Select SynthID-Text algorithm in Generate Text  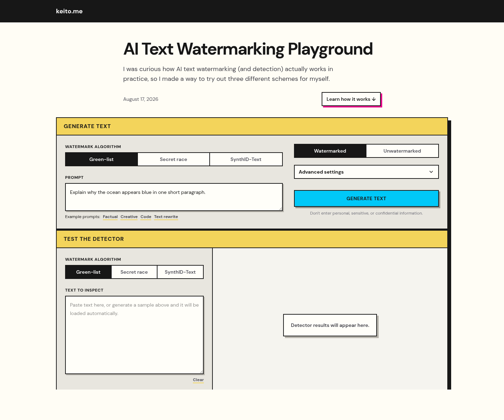pos(246,159)
